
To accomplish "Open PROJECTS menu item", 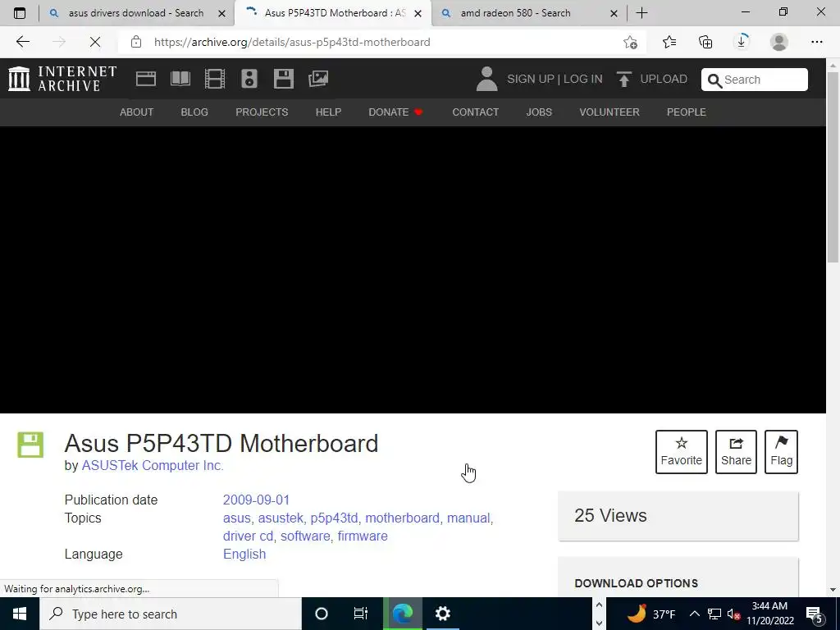I will click(262, 112).
